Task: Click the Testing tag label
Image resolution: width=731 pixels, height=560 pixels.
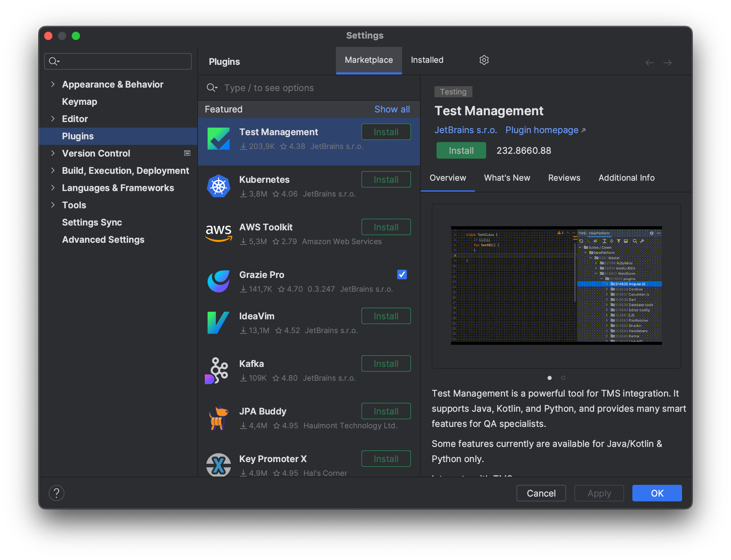Action: pyautogui.click(x=453, y=92)
